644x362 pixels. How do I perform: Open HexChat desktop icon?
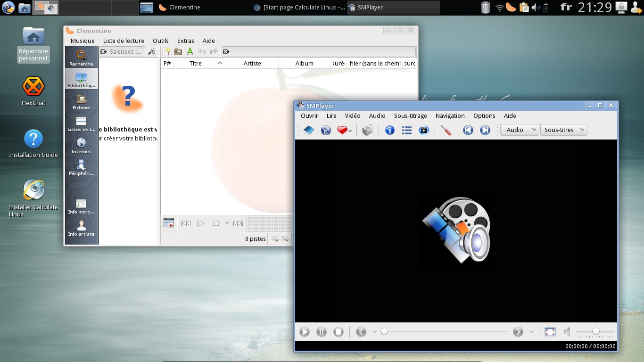[33, 92]
